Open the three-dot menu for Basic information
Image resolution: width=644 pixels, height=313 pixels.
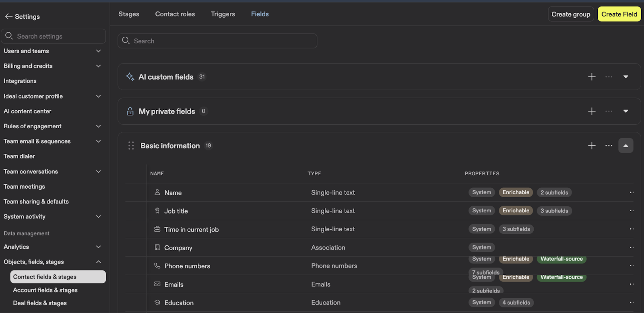609,146
